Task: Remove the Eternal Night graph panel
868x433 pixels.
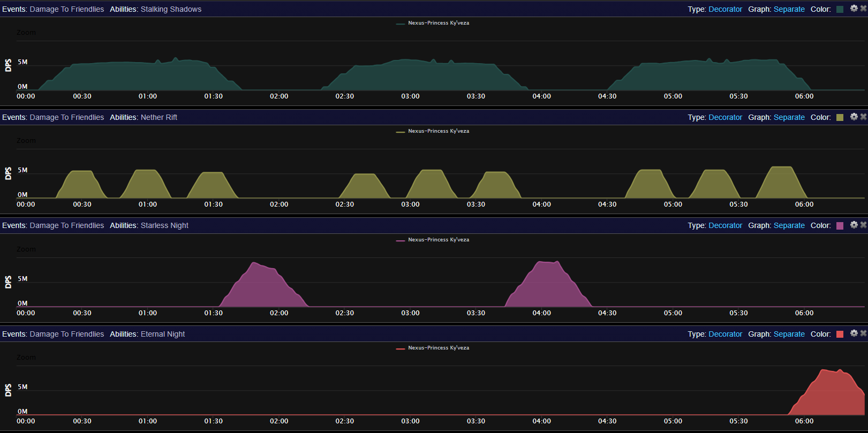Action: 863,333
